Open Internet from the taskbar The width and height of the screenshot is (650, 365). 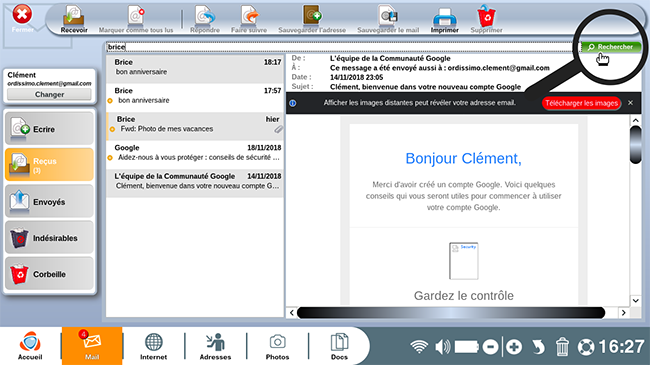click(153, 346)
